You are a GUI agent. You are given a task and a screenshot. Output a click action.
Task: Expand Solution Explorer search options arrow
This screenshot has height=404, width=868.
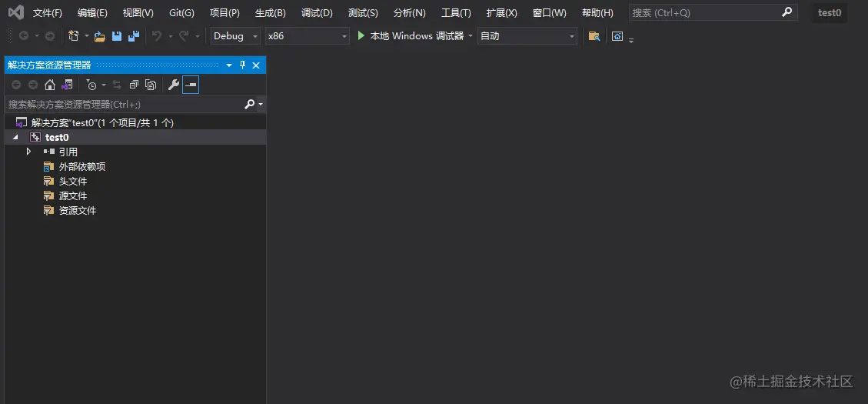(260, 104)
